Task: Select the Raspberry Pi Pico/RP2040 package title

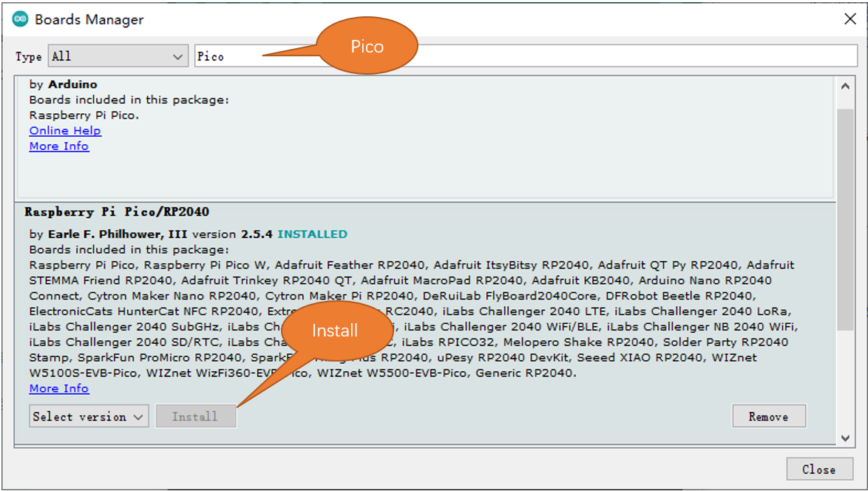Action: click(x=117, y=211)
